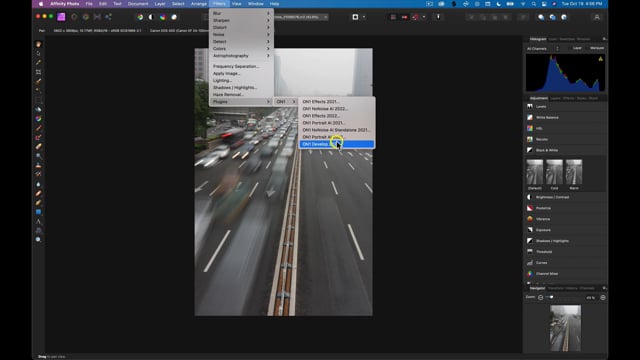Select the Clone Brush stamp tool
This screenshot has height=360, width=640.
38,165
